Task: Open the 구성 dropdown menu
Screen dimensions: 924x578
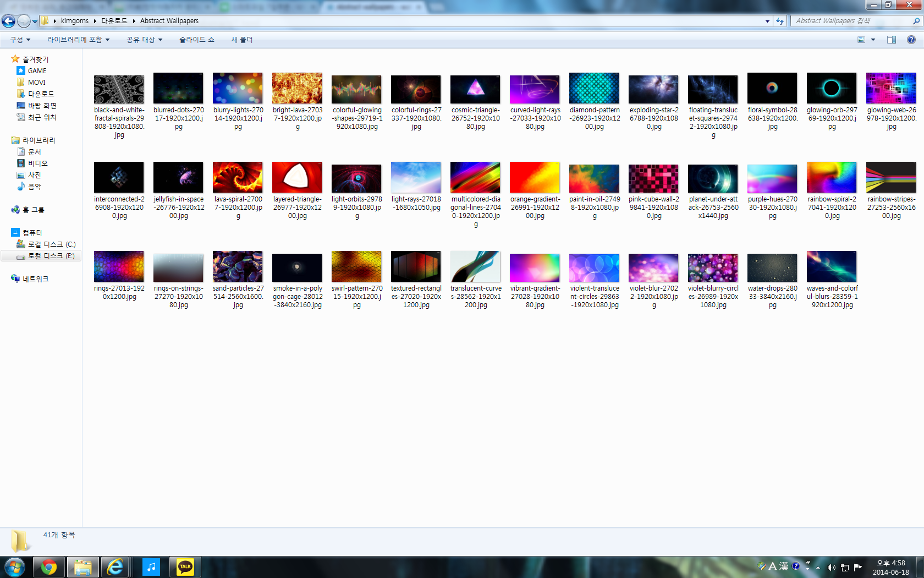Action: (x=20, y=40)
